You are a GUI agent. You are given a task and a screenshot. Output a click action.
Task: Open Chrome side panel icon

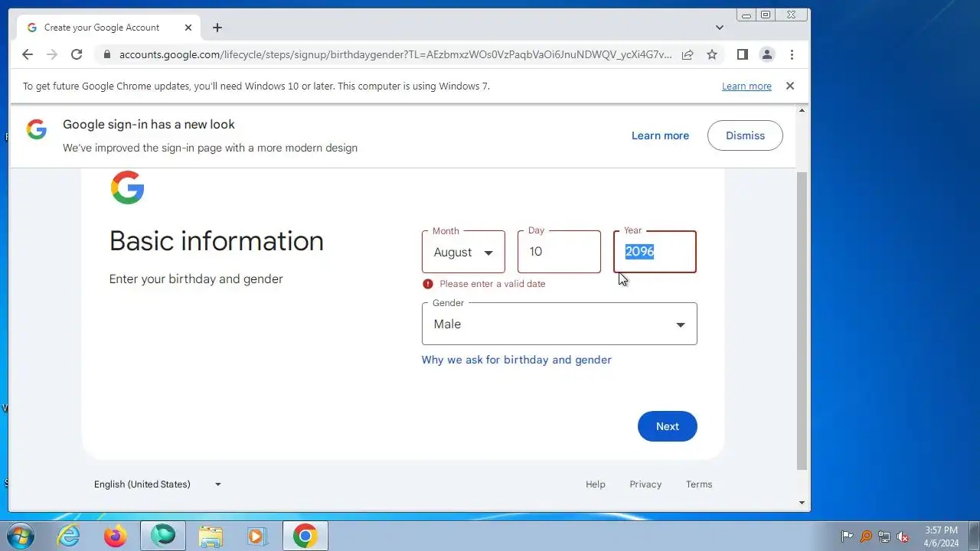[742, 54]
